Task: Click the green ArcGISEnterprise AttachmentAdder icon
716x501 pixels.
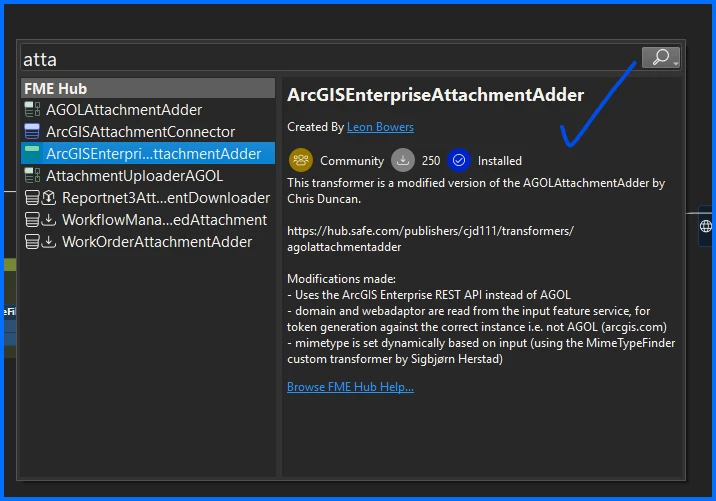Action: (32, 153)
